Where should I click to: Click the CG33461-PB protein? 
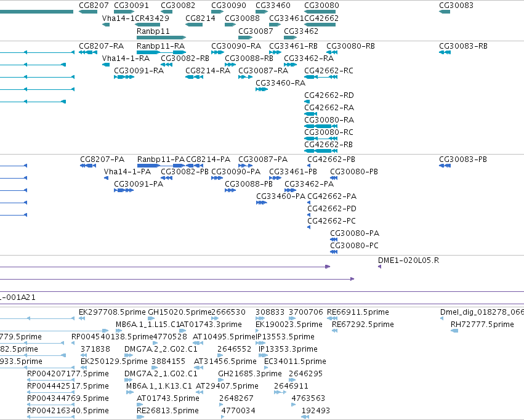click(x=275, y=178)
